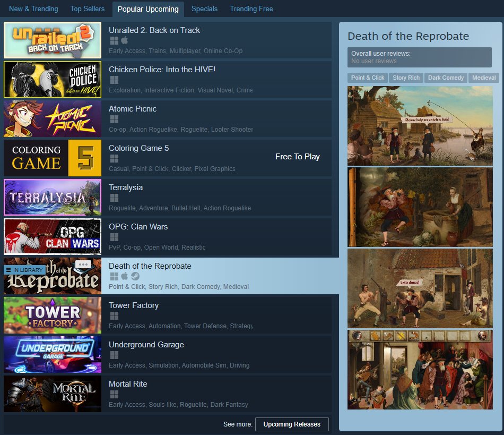Open the Coloring Game 5 capsule image
Screen dimensions: 504x435
[x=53, y=158]
